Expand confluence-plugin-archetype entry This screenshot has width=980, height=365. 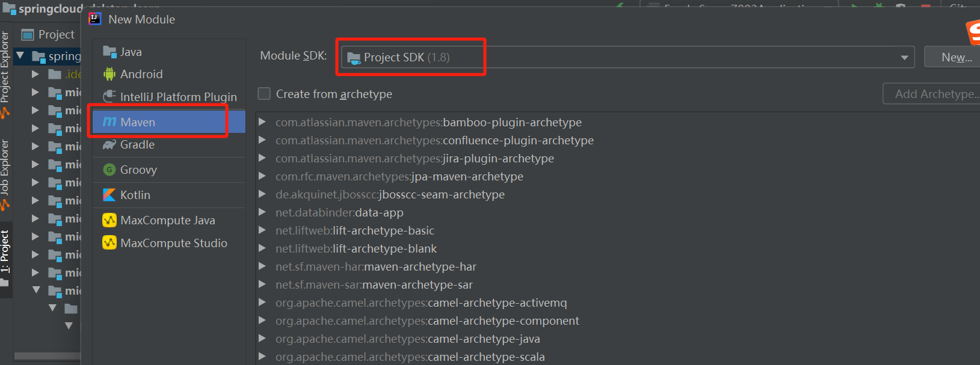(x=262, y=140)
